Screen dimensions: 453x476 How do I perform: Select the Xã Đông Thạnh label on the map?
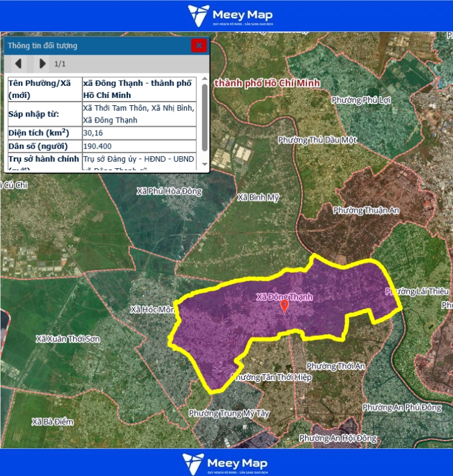click(x=284, y=297)
